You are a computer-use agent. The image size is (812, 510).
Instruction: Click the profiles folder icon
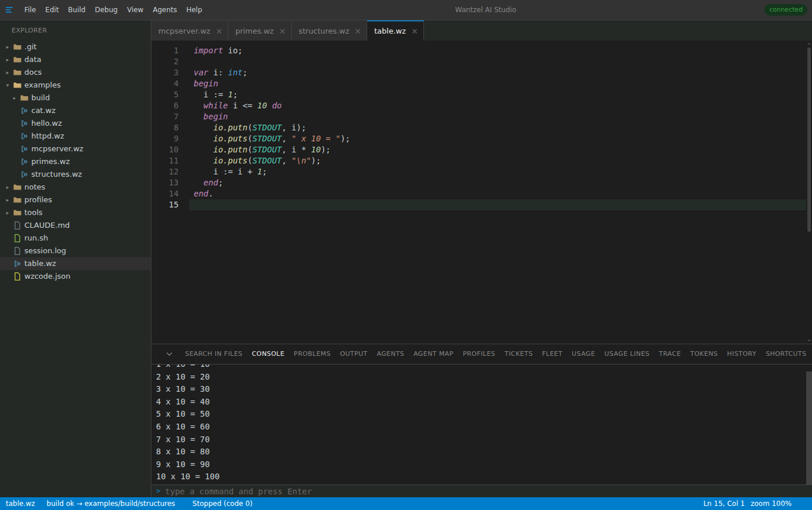[17, 200]
